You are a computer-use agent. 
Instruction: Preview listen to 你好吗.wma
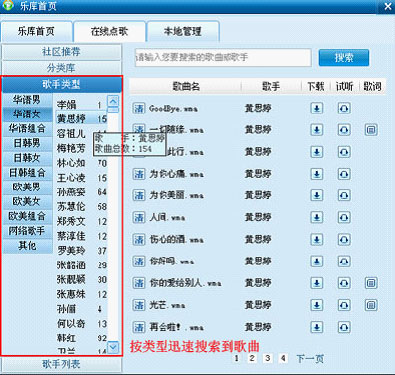tap(344, 261)
